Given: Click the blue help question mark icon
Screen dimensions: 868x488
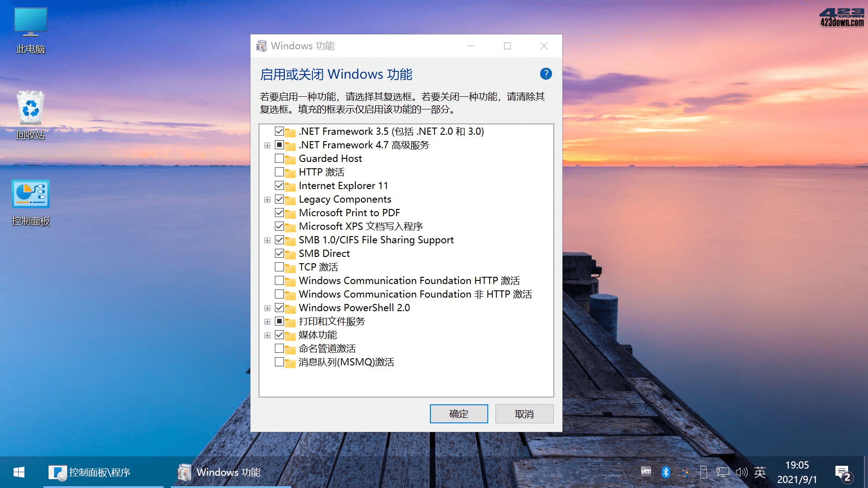Looking at the screenshot, I should click(546, 74).
